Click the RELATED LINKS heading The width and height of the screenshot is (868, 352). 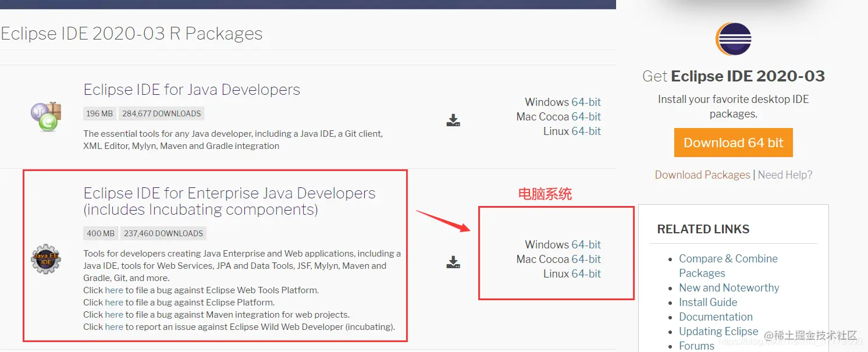pyautogui.click(x=703, y=229)
